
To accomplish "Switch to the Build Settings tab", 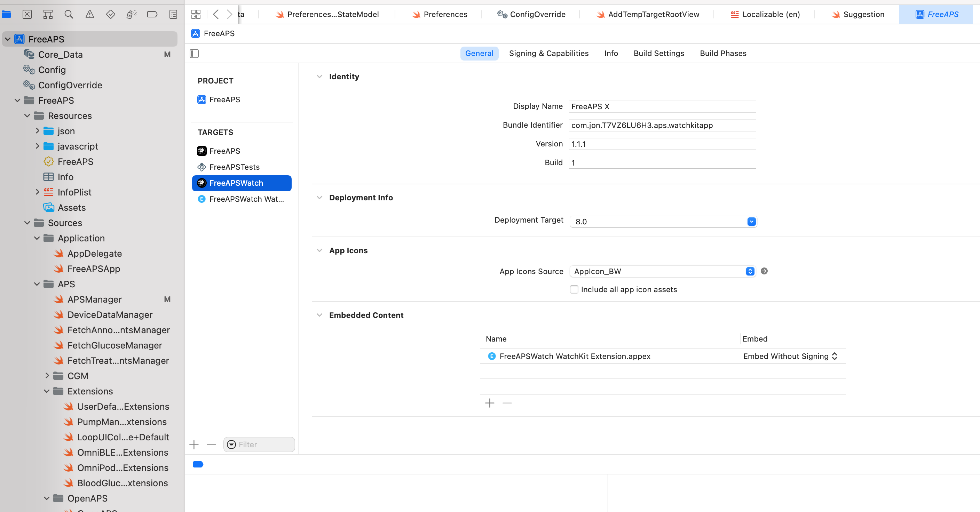I will (658, 54).
